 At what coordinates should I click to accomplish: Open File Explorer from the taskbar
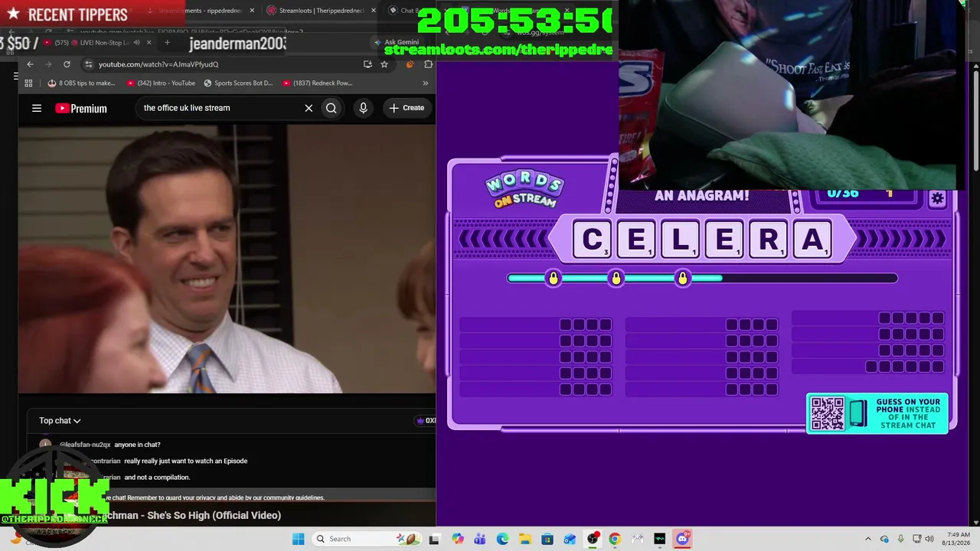(524, 539)
